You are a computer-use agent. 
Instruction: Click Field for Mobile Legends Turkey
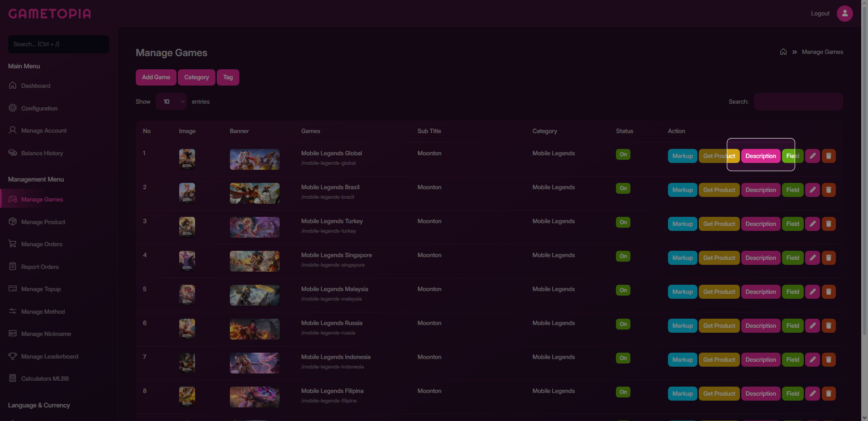(793, 224)
